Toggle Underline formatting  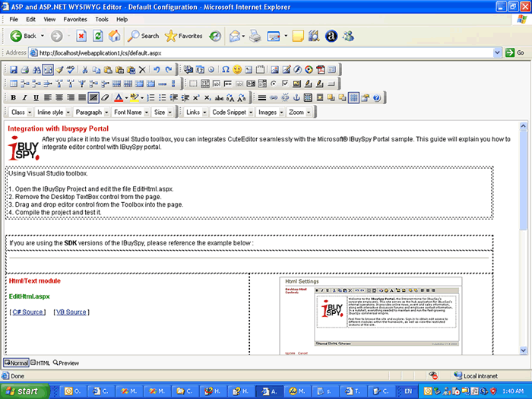pyautogui.click(x=36, y=98)
